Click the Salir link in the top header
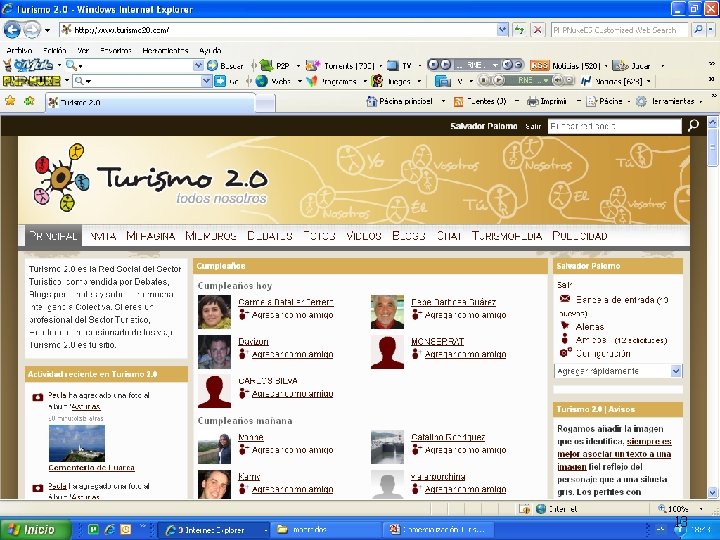The width and height of the screenshot is (720, 540). 533,126
